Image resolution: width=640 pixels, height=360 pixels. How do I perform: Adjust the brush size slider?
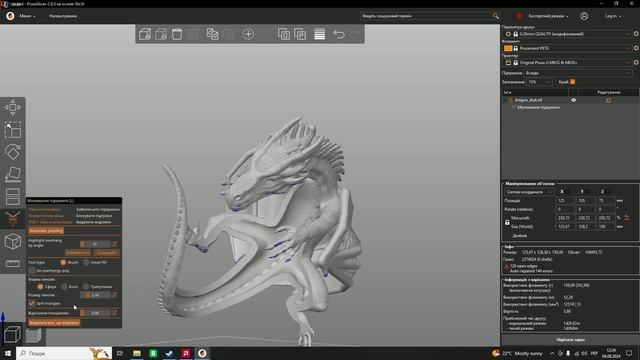pos(95,295)
